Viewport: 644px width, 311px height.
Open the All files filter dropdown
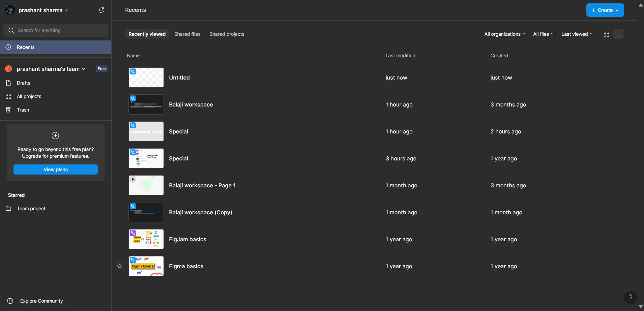point(543,34)
